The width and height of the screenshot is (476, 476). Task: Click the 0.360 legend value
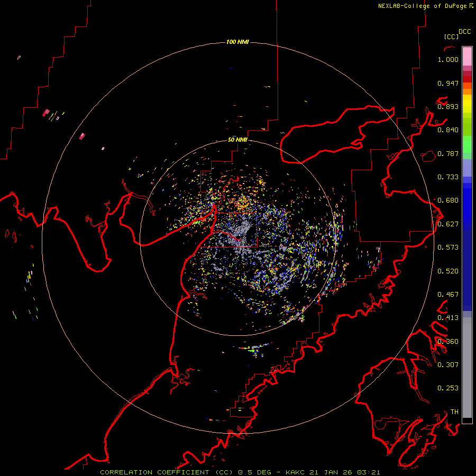[x=448, y=342]
